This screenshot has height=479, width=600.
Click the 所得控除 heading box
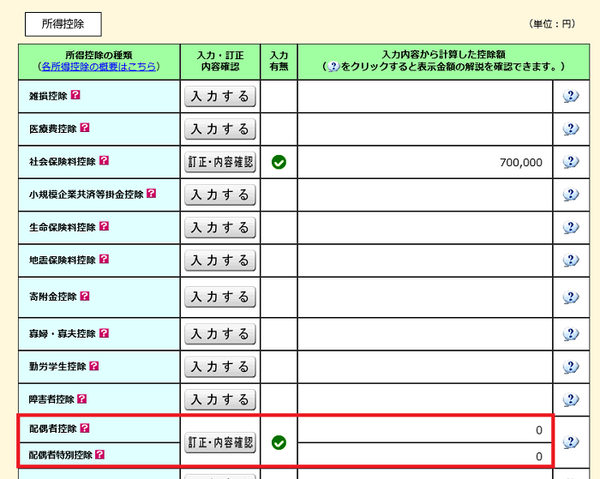click(x=63, y=24)
